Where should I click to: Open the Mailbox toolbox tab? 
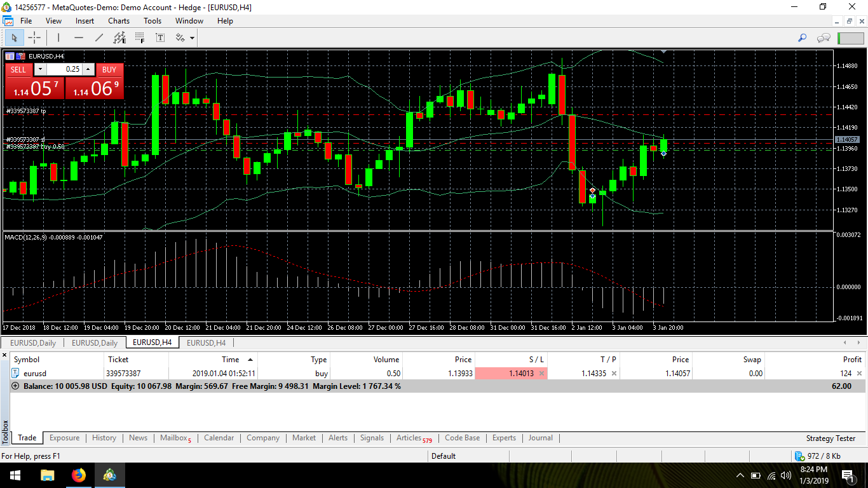(175, 438)
